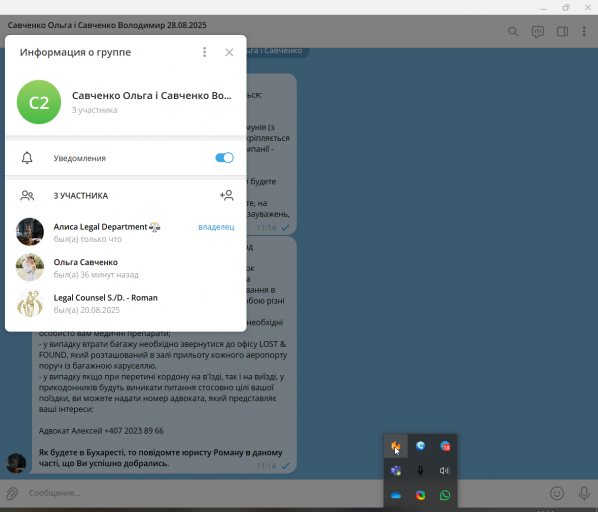598x512 pixels.
Task: Search in this chat with magnifier icon
Action: click(513, 32)
